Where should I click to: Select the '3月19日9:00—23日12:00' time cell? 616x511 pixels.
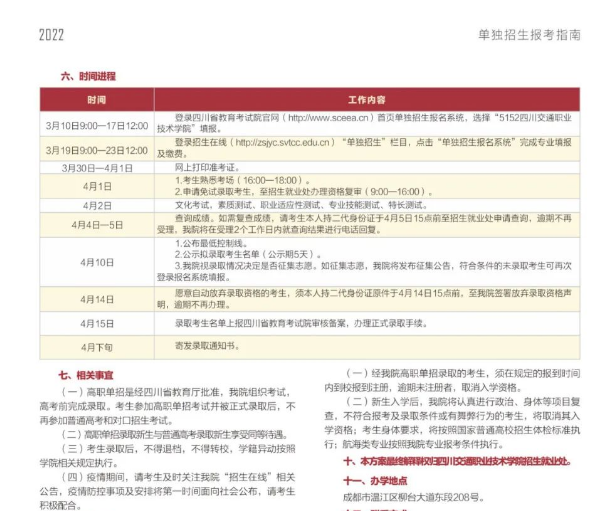[97, 150]
